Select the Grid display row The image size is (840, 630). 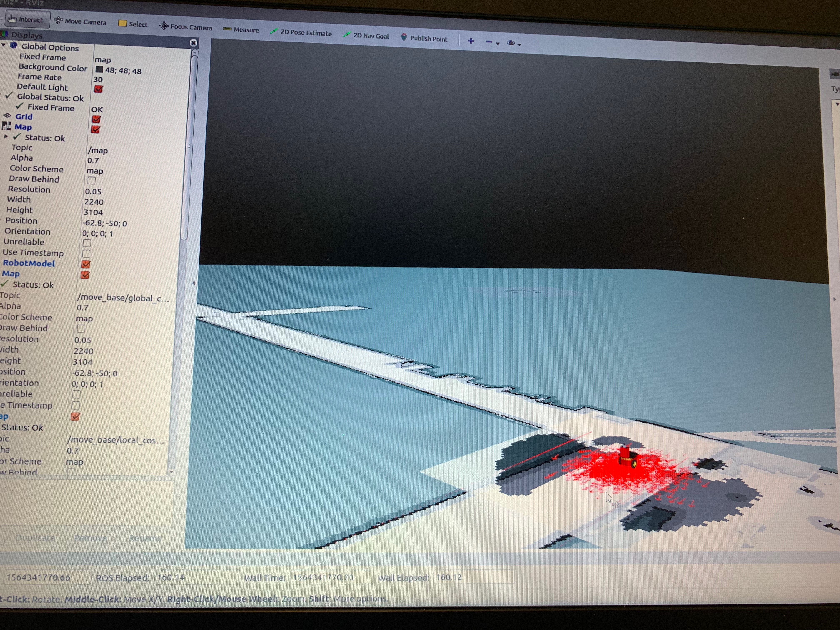click(24, 116)
